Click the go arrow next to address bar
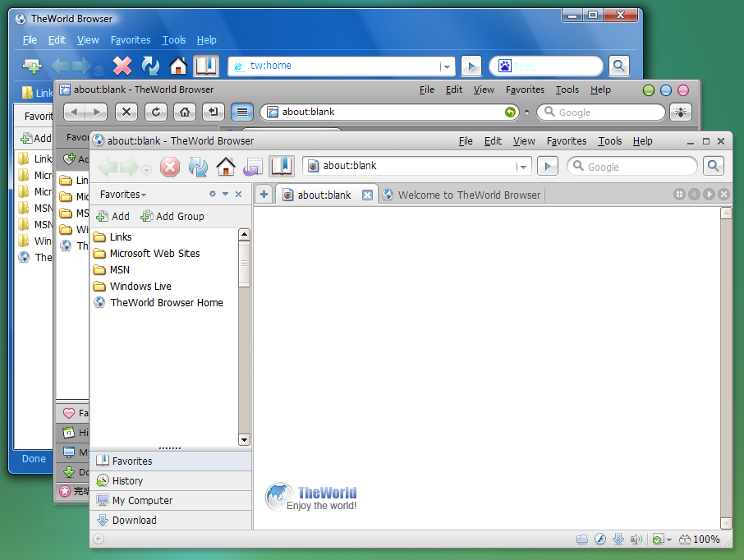 547,167
